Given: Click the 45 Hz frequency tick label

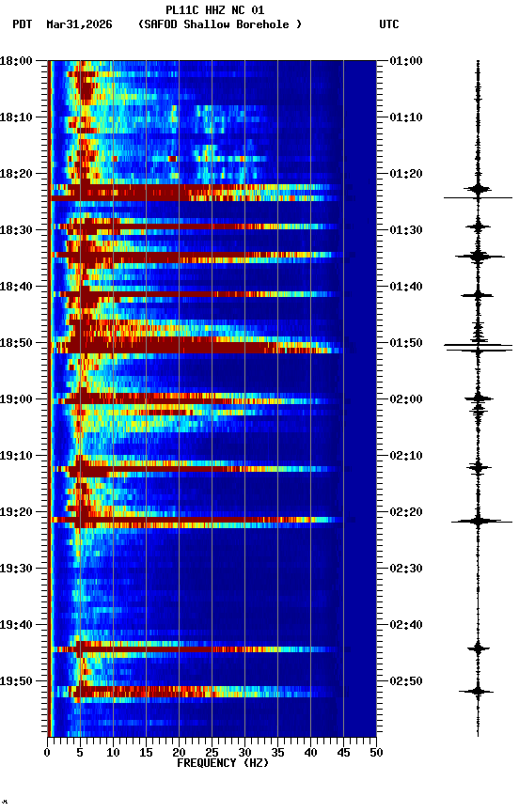Looking at the screenshot, I should pos(343,753).
